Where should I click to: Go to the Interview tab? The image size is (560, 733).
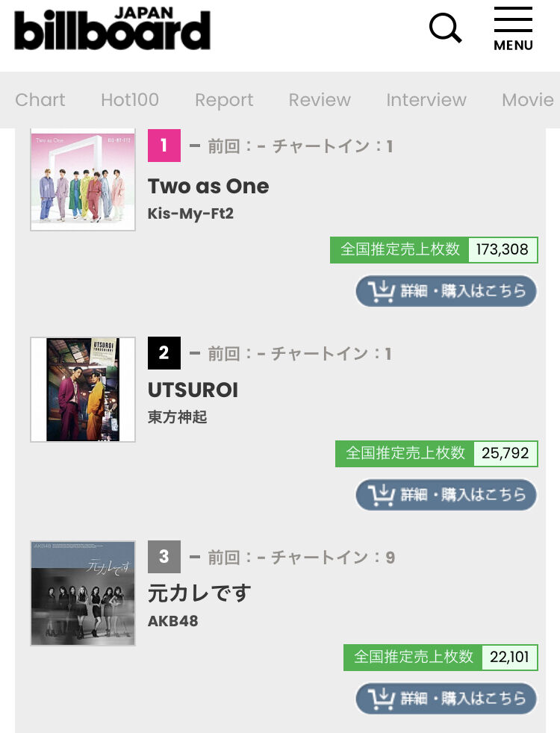426,99
